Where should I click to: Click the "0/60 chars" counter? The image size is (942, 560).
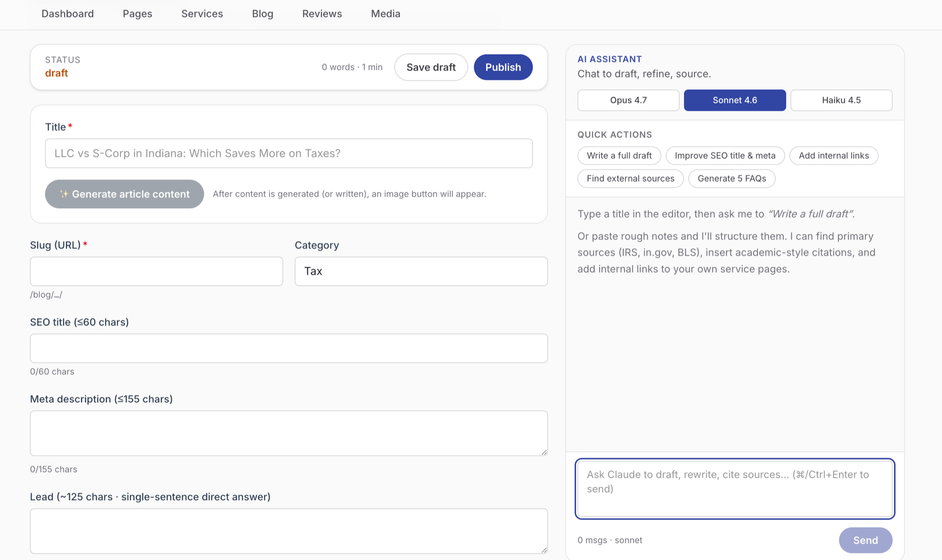click(52, 372)
